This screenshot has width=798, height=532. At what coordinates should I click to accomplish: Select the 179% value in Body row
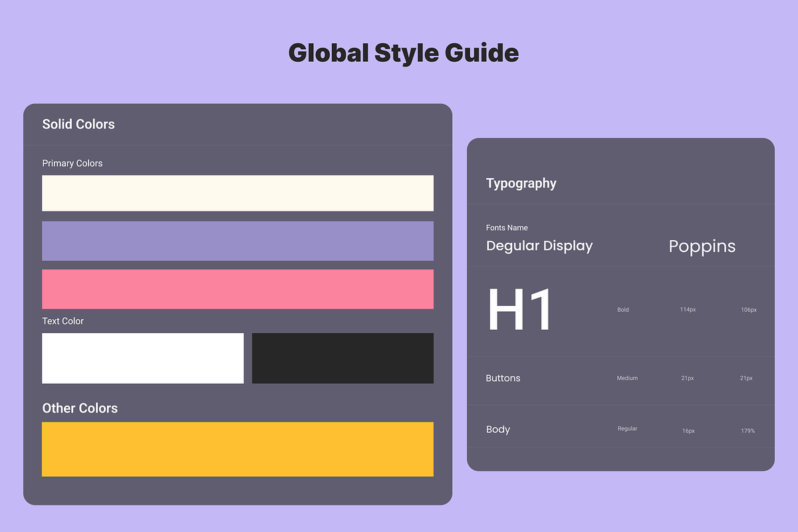[x=748, y=431]
